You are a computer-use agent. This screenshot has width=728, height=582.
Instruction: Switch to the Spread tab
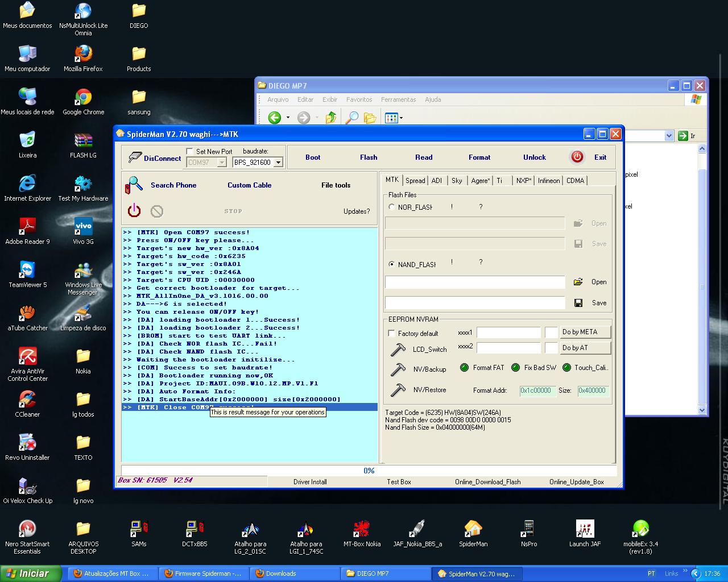(x=415, y=181)
